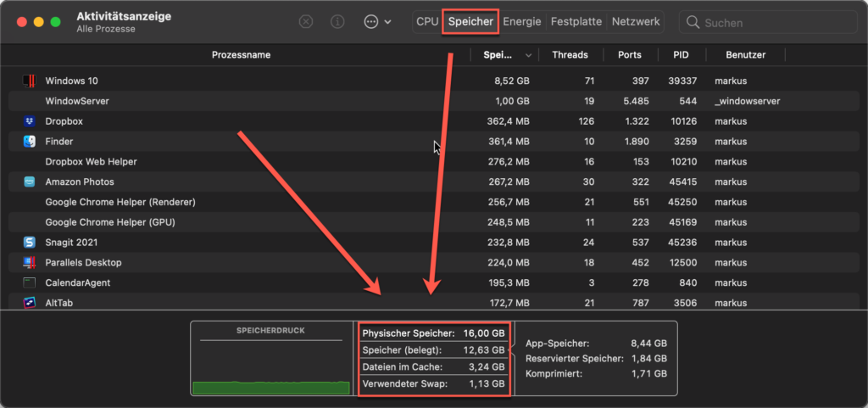
Task: Sort by the Threads column
Action: pos(570,55)
